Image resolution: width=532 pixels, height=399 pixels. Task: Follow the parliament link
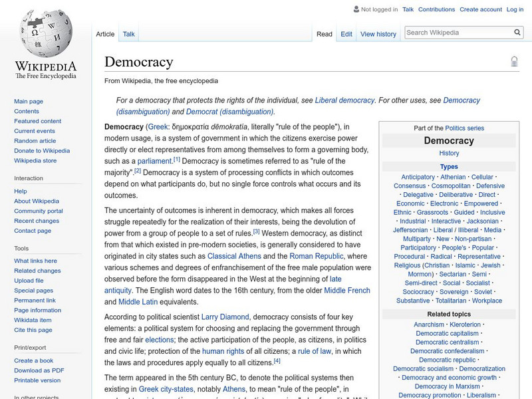[154, 161]
